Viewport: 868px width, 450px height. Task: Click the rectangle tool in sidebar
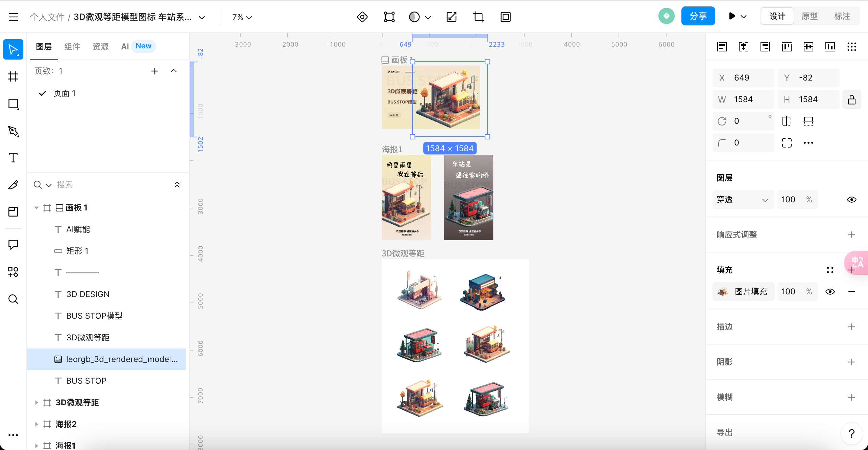click(14, 105)
